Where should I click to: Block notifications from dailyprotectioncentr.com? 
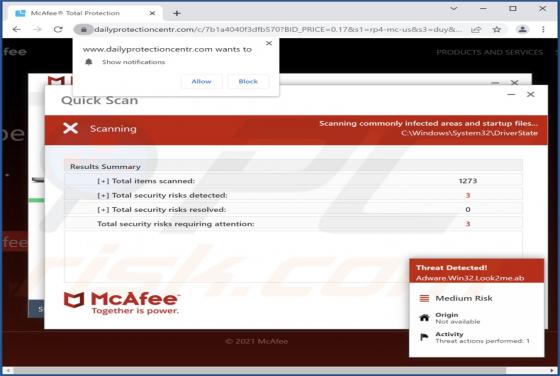(248, 81)
